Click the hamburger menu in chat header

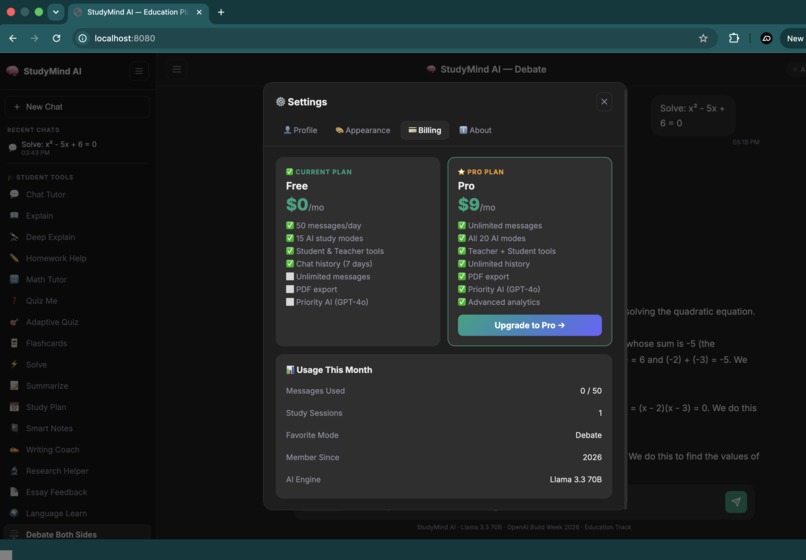point(177,69)
